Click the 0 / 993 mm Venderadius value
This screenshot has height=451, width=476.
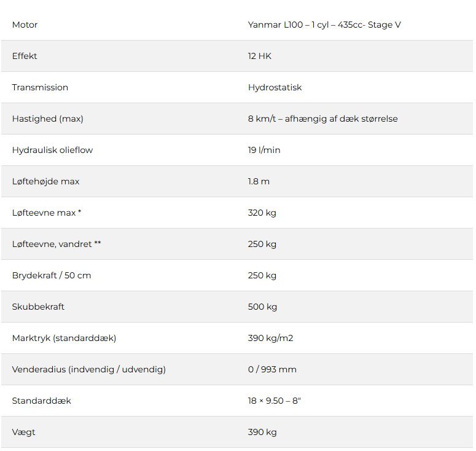(x=272, y=369)
